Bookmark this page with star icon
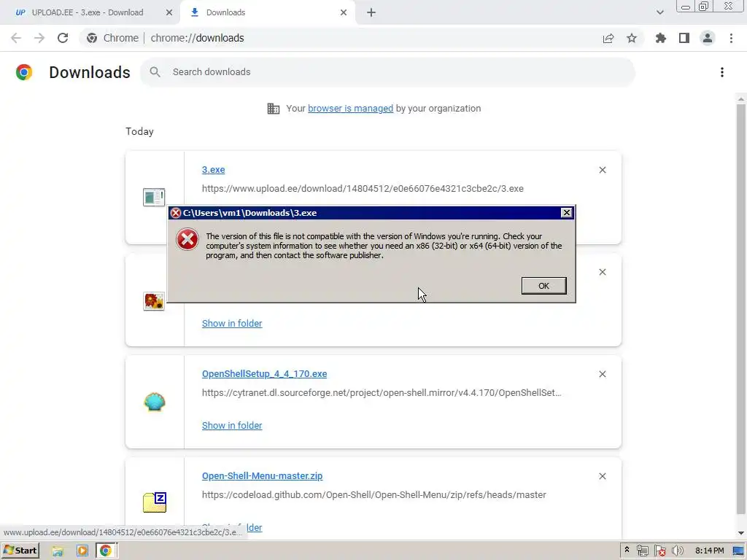This screenshot has width=747, height=560. point(631,38)
